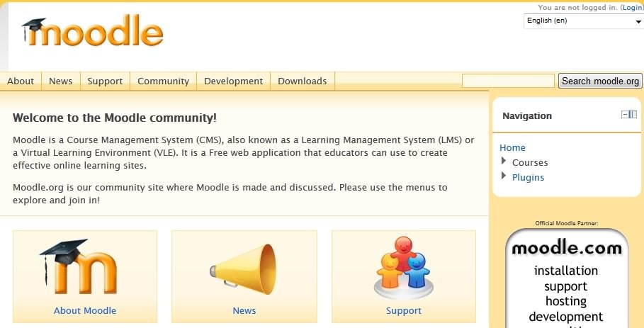Open the moodle.com partner banner
Screen dimensions: 644x328
566,278
